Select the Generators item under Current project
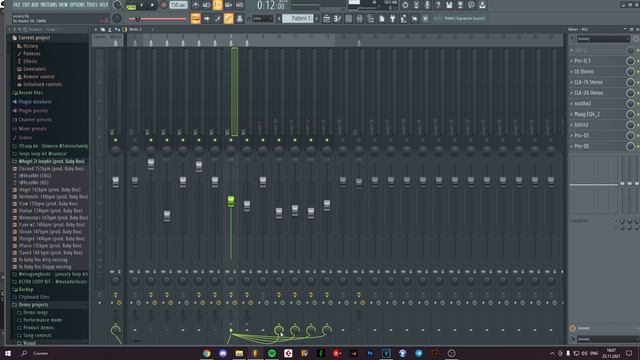This screenshot has height=360, width=640. point(34,69)
